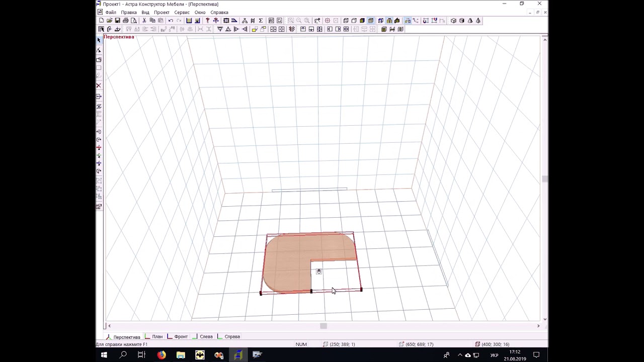Image resolution: width=644 pixels, height=362 pixels.
Task: Open the Проект menu
Action: point(162,12)
